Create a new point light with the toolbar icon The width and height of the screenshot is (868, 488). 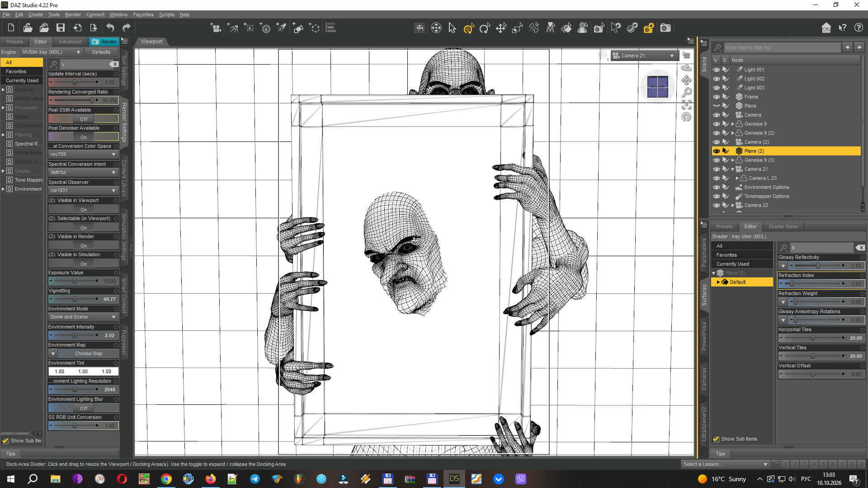(249, 28)
